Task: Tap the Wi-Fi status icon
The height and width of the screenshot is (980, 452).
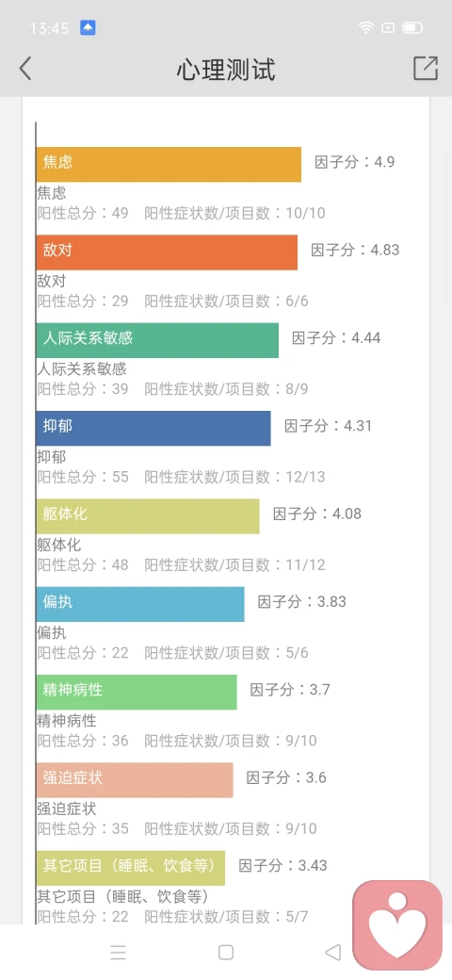Action: coord(366,27)
